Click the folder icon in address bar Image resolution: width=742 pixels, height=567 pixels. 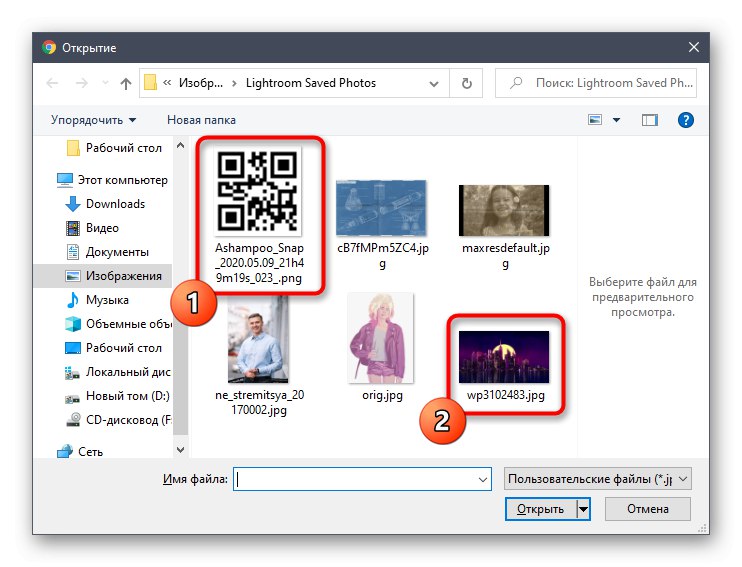(x=150, y=83)
